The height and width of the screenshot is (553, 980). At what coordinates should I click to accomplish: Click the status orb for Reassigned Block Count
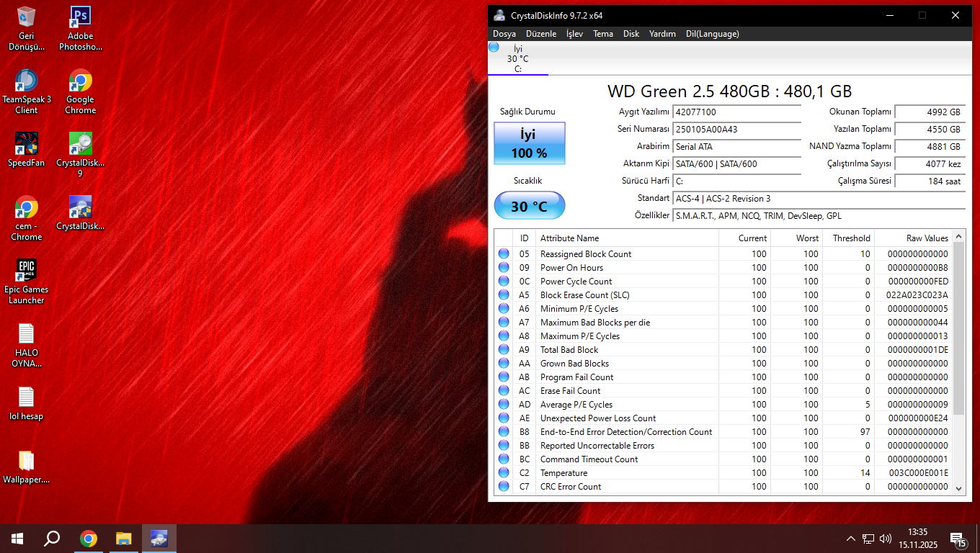click(x=503, y=253)
